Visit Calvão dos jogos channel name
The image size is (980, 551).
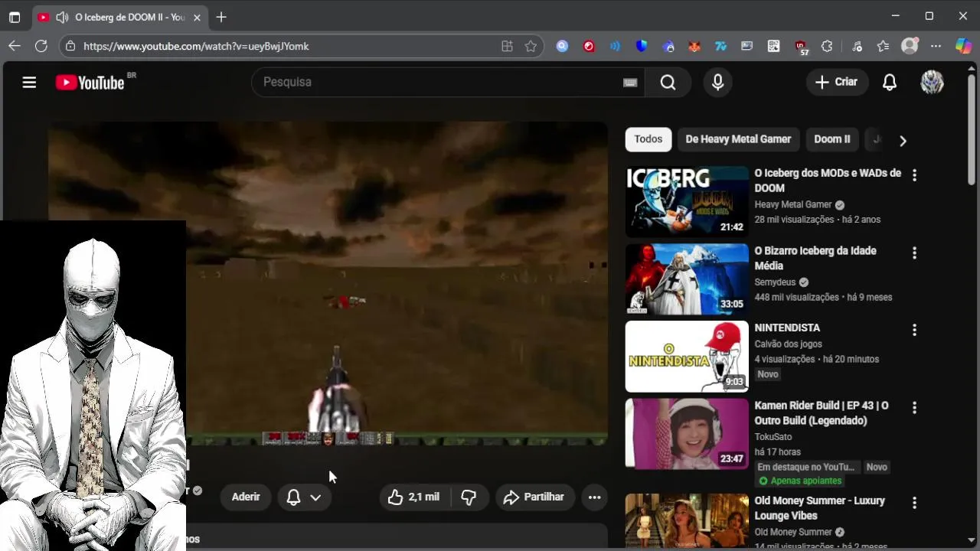tap(788, 344)
